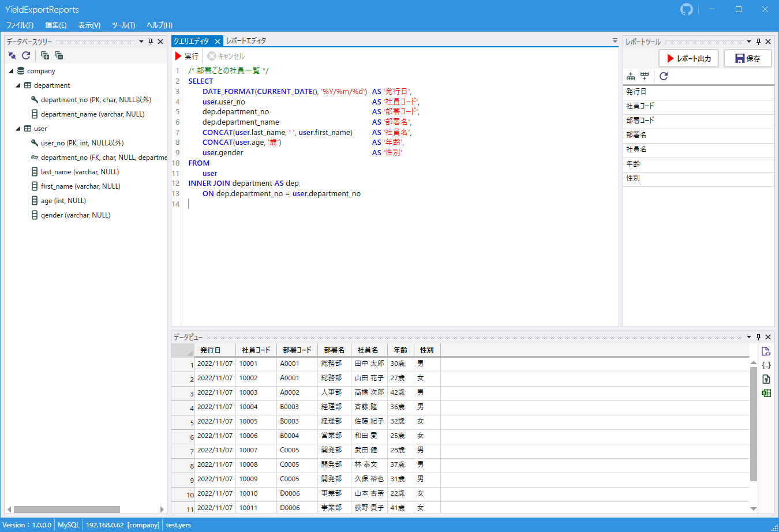This screenshot has width=779, height=532.
Task: Collapse all nodes in database tree
Action: tap(59, 55)
